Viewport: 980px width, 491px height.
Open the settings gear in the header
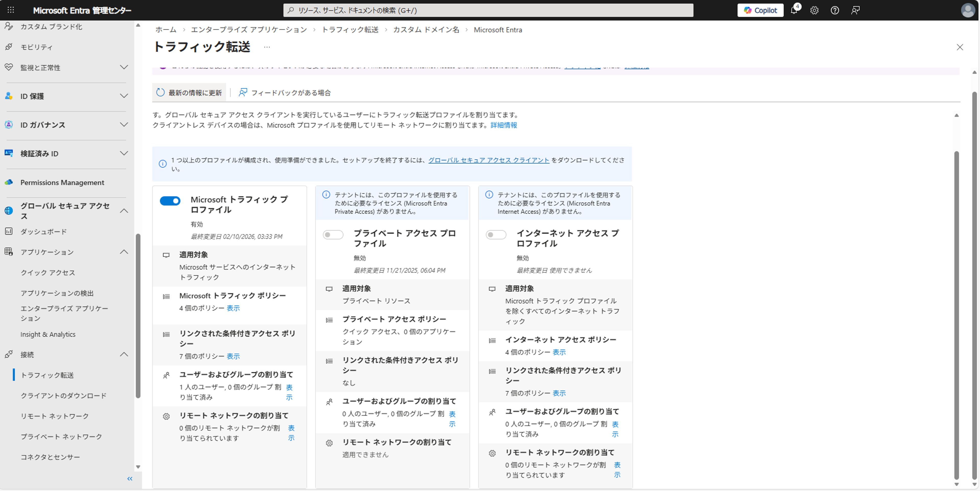(x=814, y=10)
